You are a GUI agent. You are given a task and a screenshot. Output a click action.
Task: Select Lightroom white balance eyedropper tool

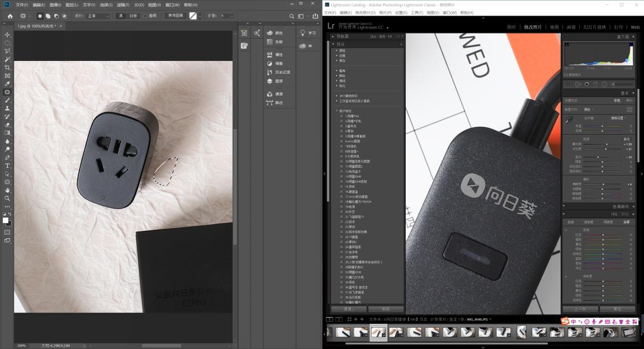(x=569, y=120)
